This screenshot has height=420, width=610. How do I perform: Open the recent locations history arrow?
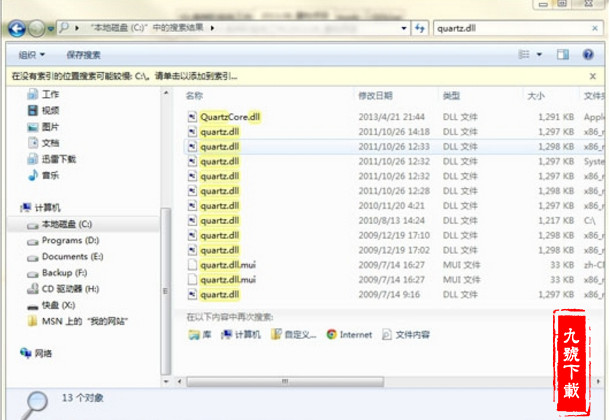51,29
